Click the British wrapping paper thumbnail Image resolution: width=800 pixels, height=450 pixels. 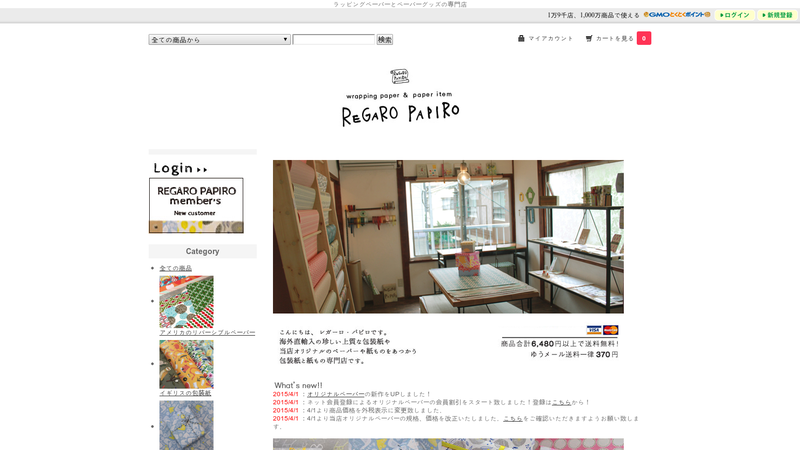click(186, 364)
